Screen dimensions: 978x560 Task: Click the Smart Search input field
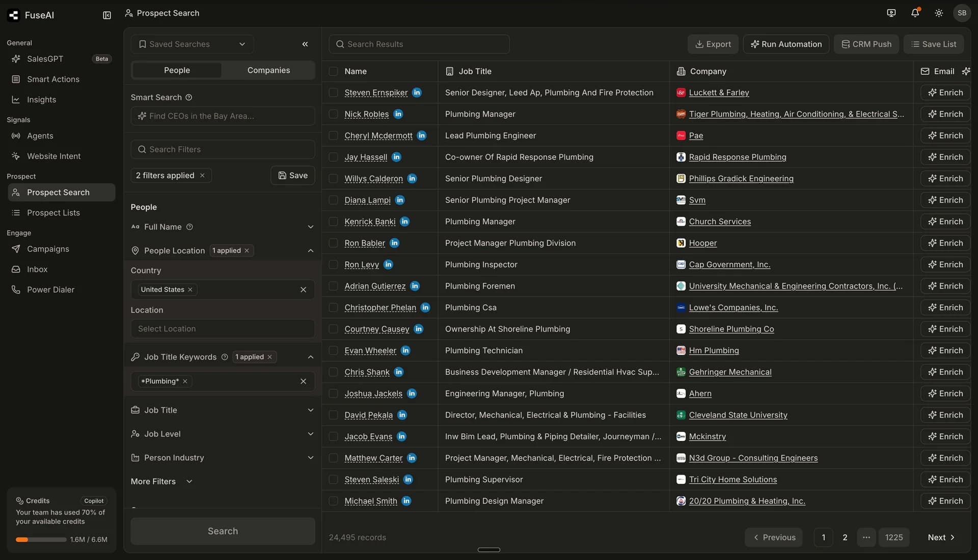click(223, 116)
